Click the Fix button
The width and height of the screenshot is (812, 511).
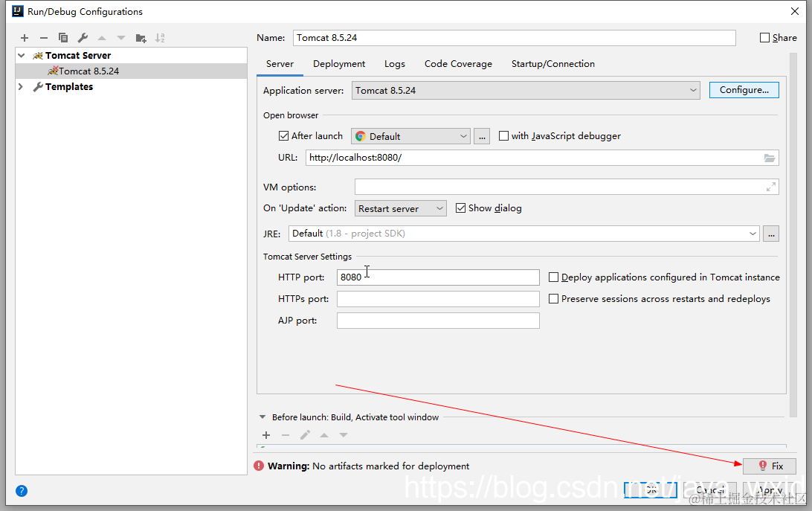click(x=770, y=466)
